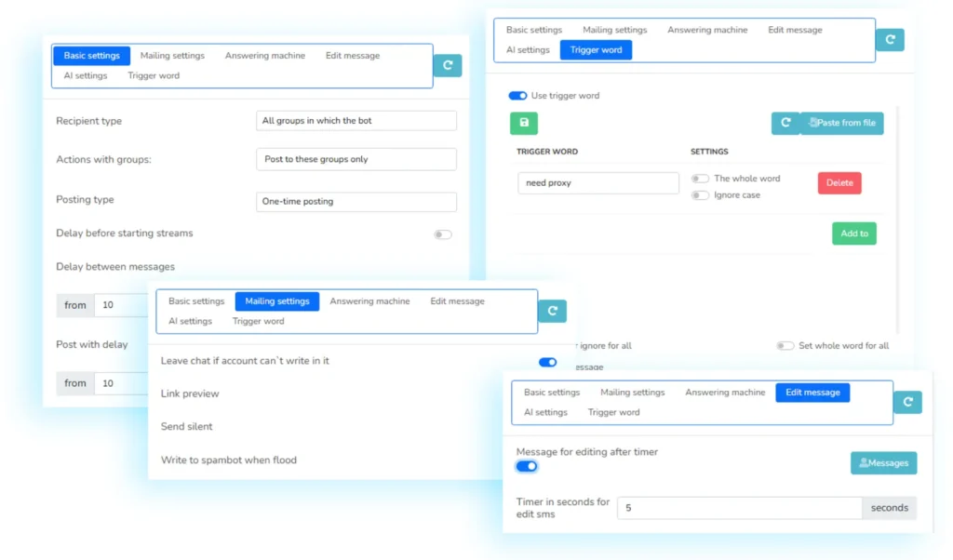Enable the Use trigger word toggle
The image size is (953, 560).
pyautogui.click(x=517, y=95)
